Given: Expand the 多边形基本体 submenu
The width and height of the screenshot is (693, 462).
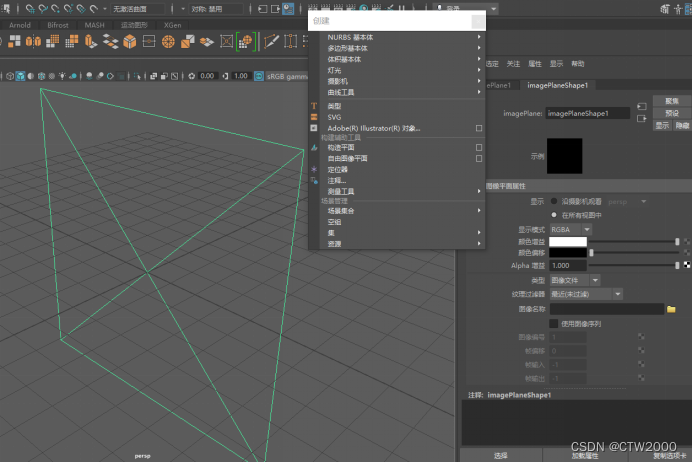Looking at the screenshot, I should [402, 48].
